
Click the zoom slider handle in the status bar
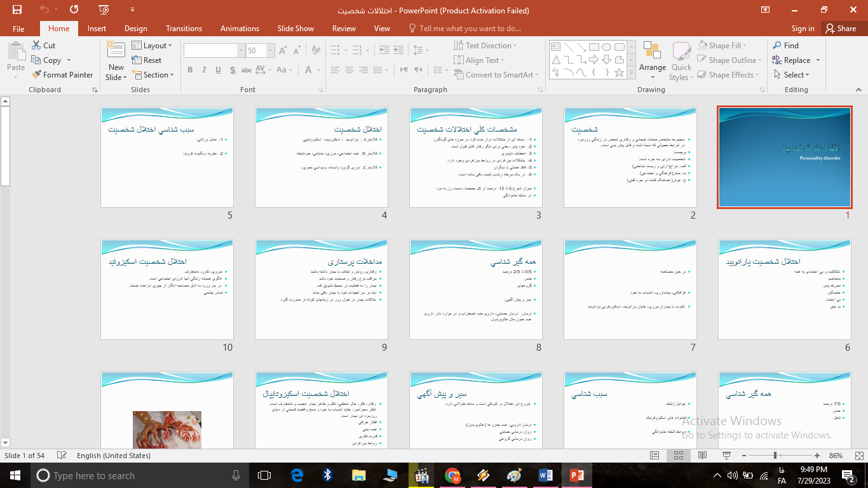[775, 456]
